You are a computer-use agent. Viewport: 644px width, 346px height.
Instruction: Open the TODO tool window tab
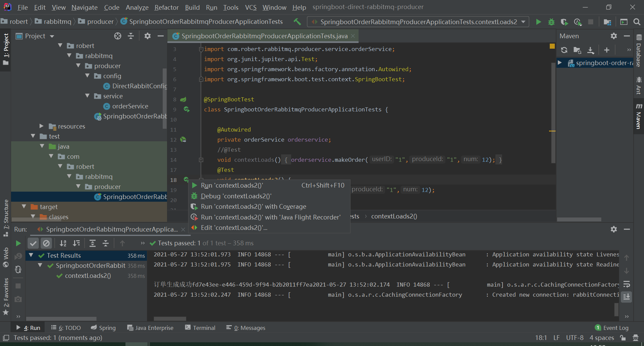[x=66, y=328]
